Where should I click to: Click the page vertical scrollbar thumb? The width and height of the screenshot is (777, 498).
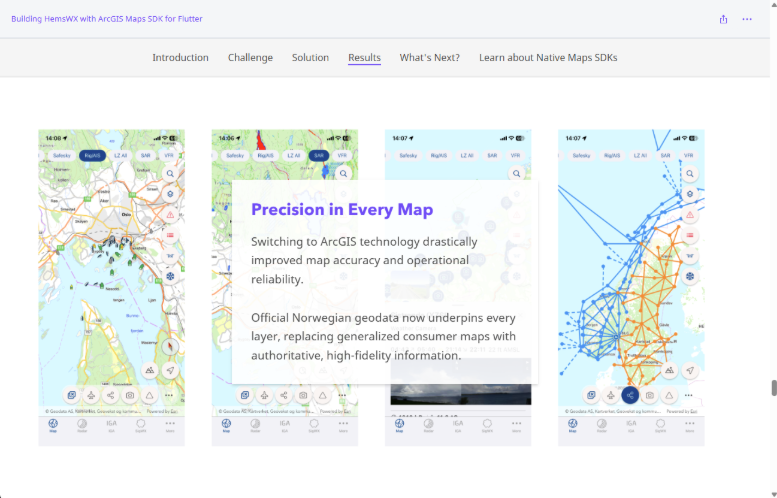tap(774, 388)
